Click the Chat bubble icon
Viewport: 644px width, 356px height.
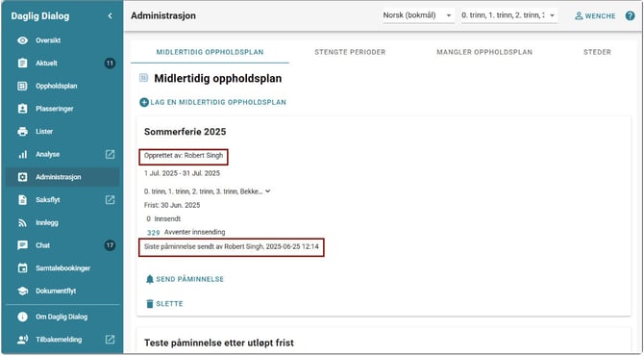pos(23,245)
